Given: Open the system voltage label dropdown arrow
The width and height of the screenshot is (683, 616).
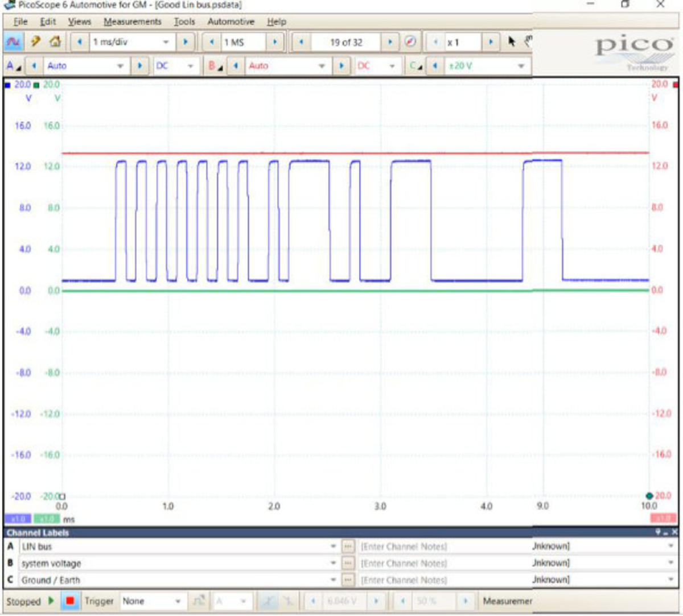Looking at the screenshot, I should coord(333,563).
